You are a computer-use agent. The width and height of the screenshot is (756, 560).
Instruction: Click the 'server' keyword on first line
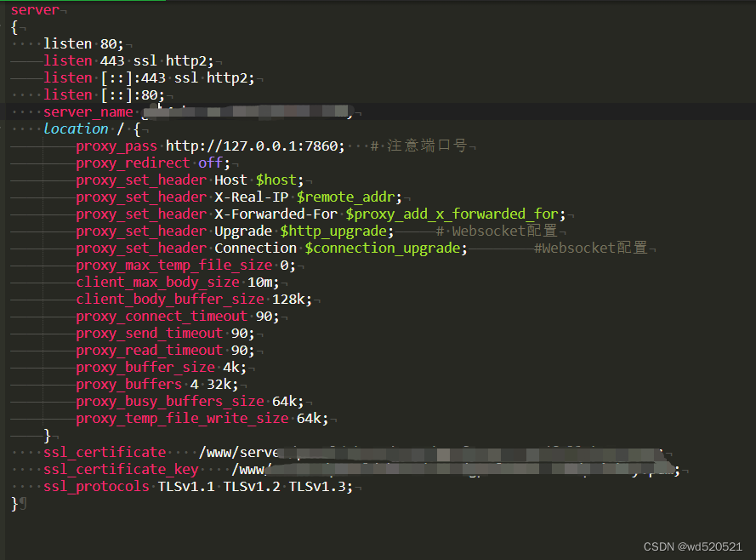[x=35, y=9]
